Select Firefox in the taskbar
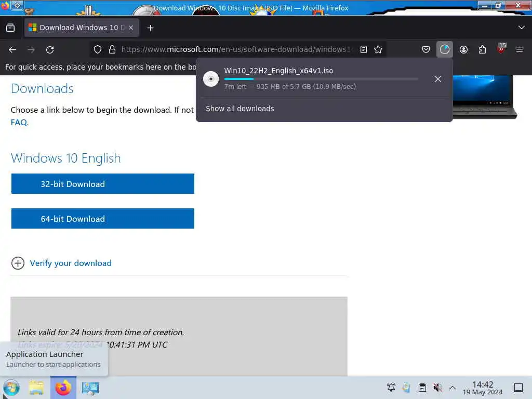Image resolution: width=532 pixels, height=399 pixels. click(x=63, y=388)
